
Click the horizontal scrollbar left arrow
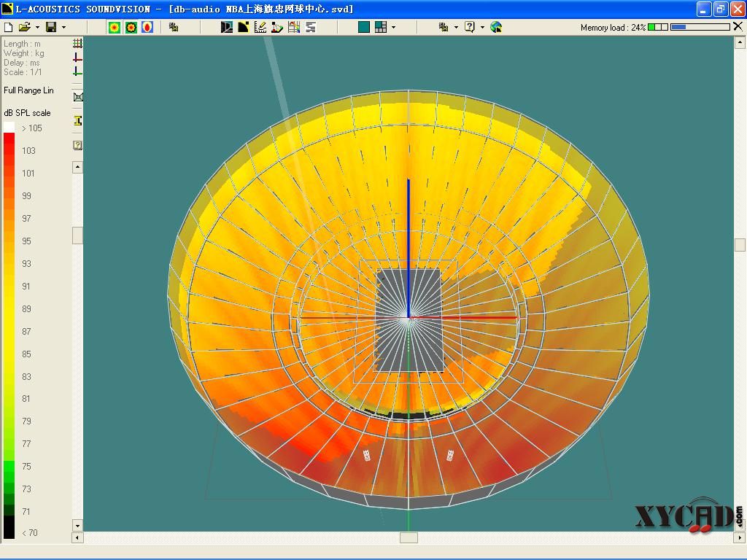pyautogui.click(x=77, y=537)
